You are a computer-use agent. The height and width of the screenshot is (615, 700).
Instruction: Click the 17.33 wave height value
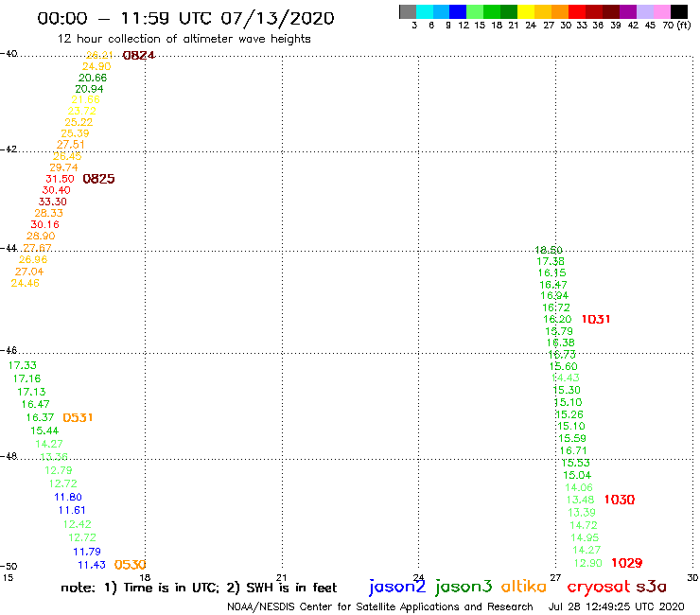pos(23,365)
